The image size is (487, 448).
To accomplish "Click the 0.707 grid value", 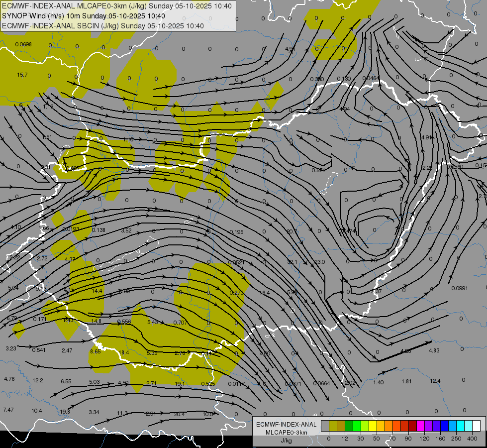I will (181, 323).
